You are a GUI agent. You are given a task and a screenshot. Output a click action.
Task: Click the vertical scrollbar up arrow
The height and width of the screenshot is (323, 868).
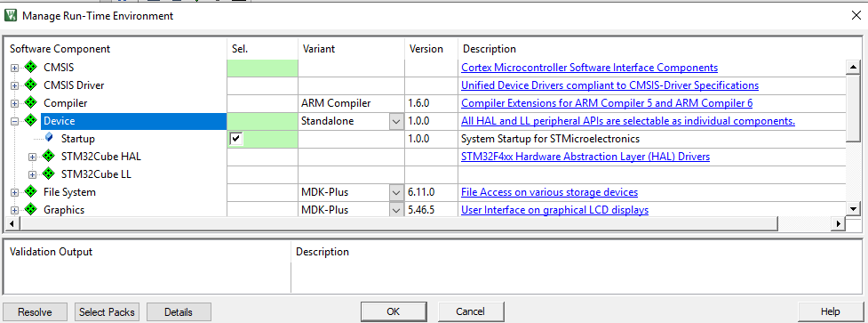pyautogui.click(x=853, y=68)
